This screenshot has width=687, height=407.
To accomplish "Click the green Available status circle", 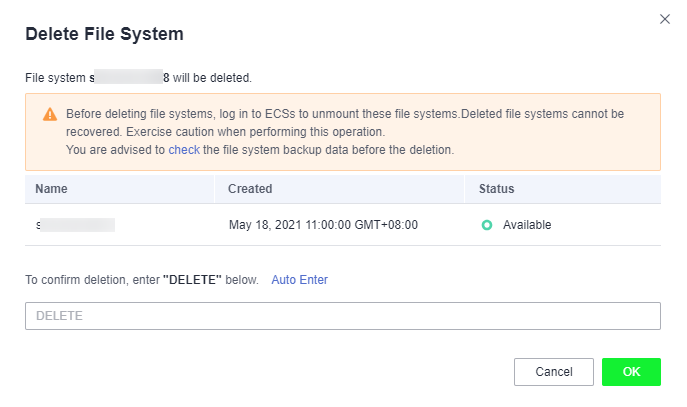I will [x=487, y=225].
